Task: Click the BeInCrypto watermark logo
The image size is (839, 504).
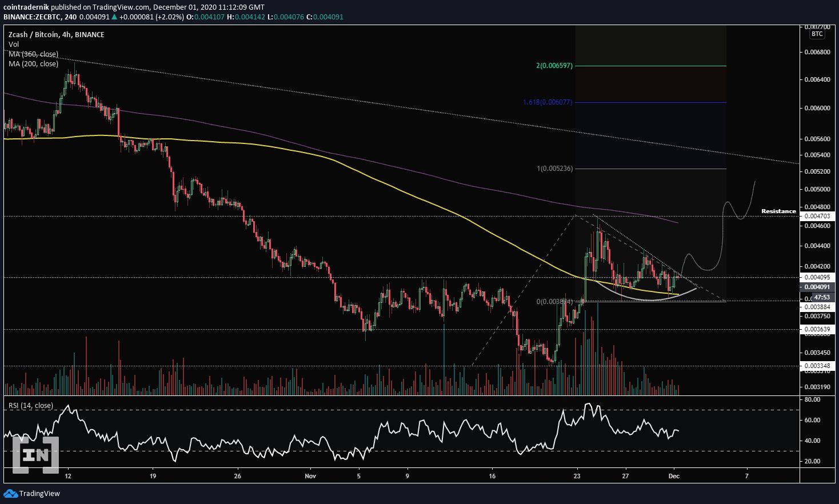Action: (36, 455)
